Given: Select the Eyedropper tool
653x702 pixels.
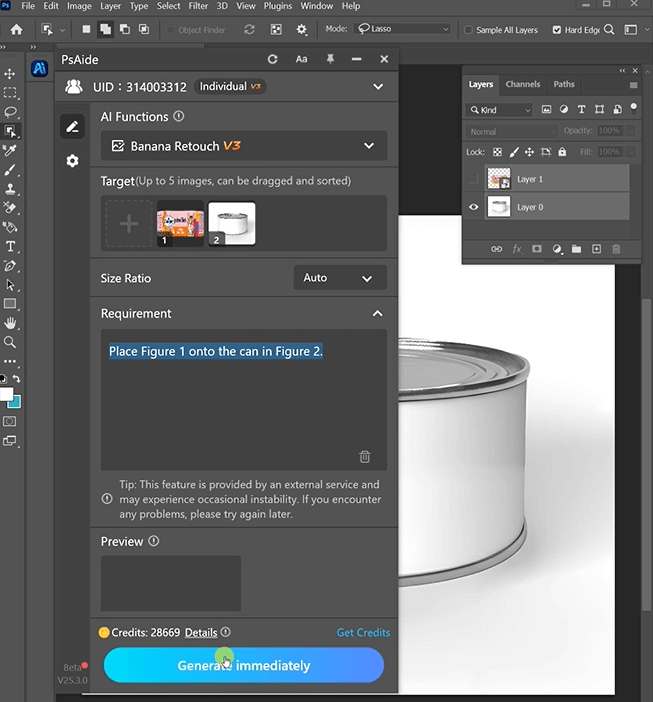Looking at the screenshot, I should 10,150.
